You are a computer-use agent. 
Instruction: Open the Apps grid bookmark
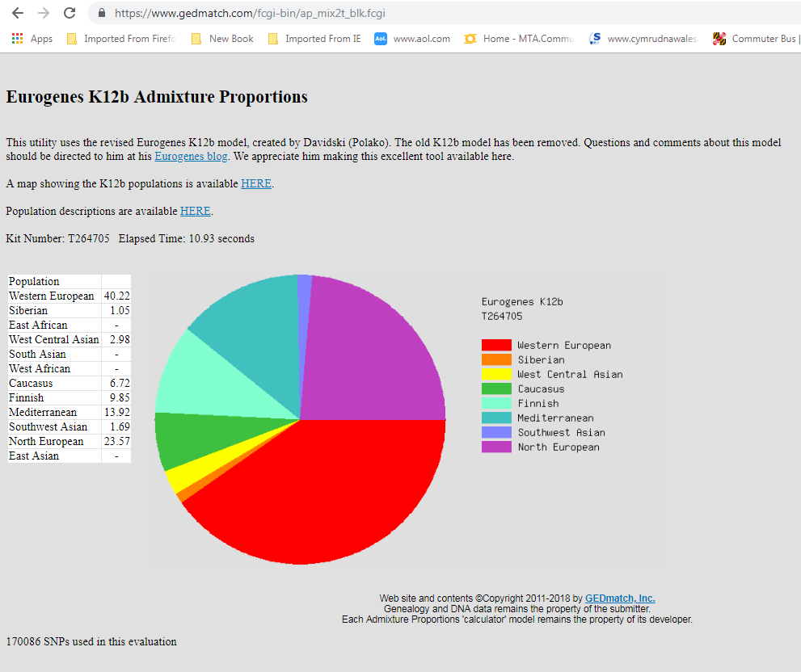(32, 38)
